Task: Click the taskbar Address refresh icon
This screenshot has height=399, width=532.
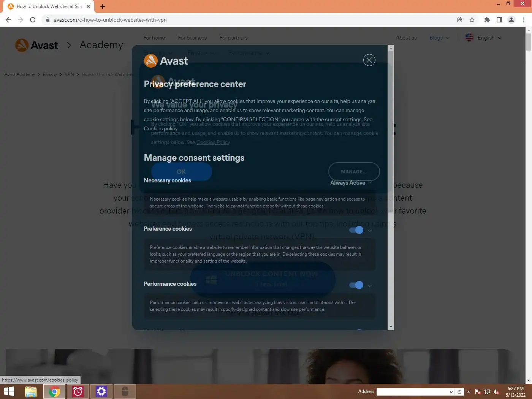Action: pos(459,392)
